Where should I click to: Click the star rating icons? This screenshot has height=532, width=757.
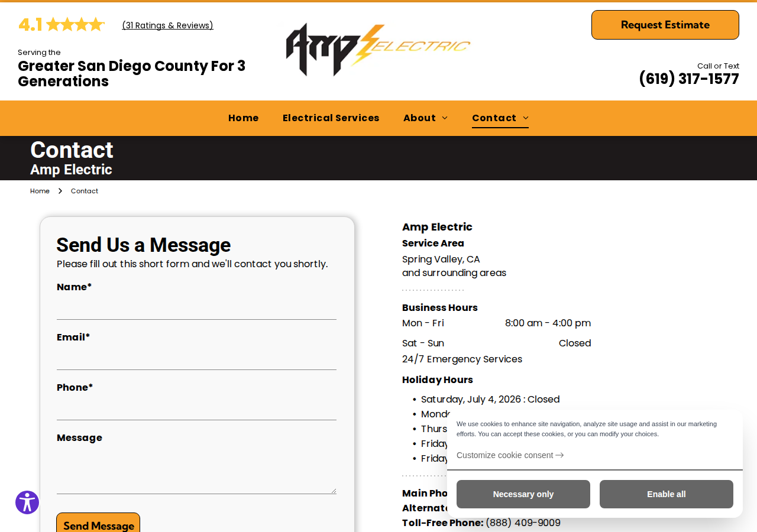[x=75, y=25]
